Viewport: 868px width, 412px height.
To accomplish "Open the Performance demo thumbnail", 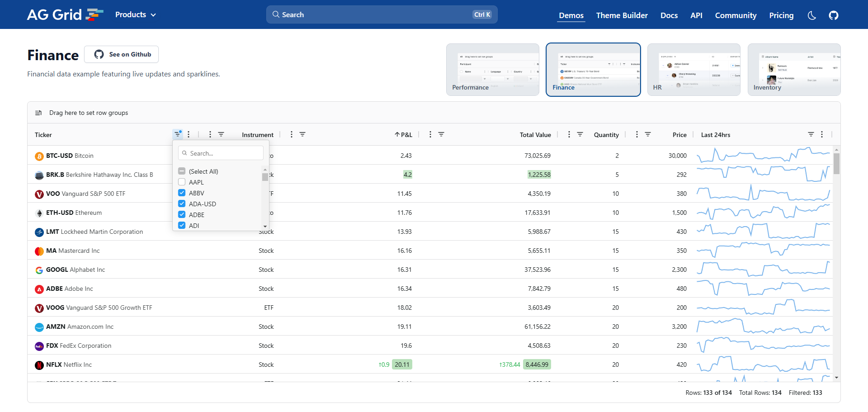I will pyautogui.click(x=493, y=70).
